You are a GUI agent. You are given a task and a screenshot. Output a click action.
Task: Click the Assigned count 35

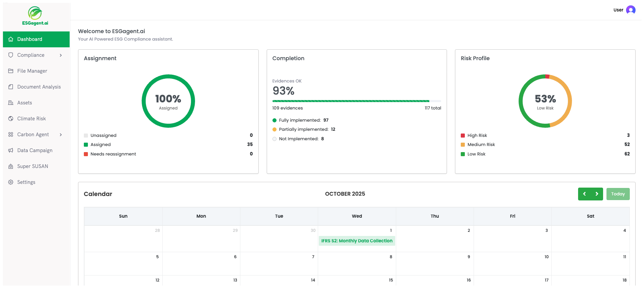pos(250,144)
